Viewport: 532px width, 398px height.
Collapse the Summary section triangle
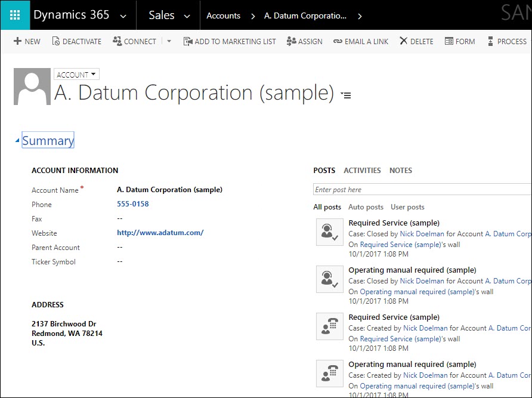(x=17, y=141)
